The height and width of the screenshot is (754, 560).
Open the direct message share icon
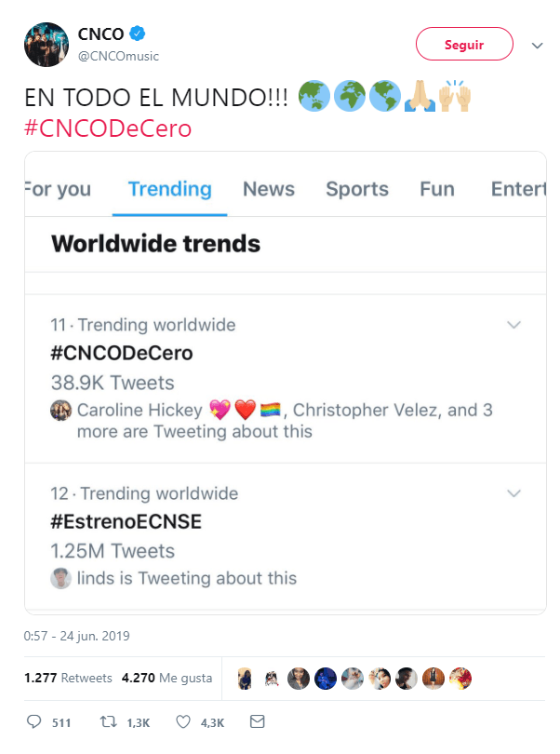(x=257, y=721)
